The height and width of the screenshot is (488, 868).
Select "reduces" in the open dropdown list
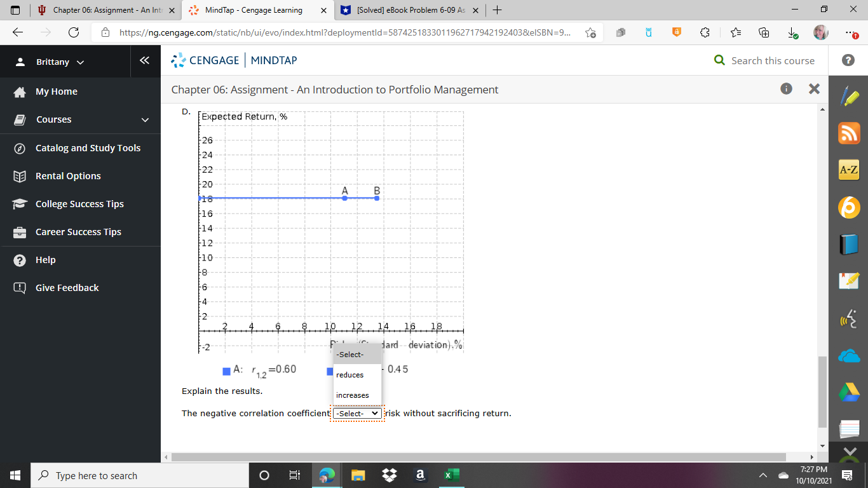(x=349, y=375)
